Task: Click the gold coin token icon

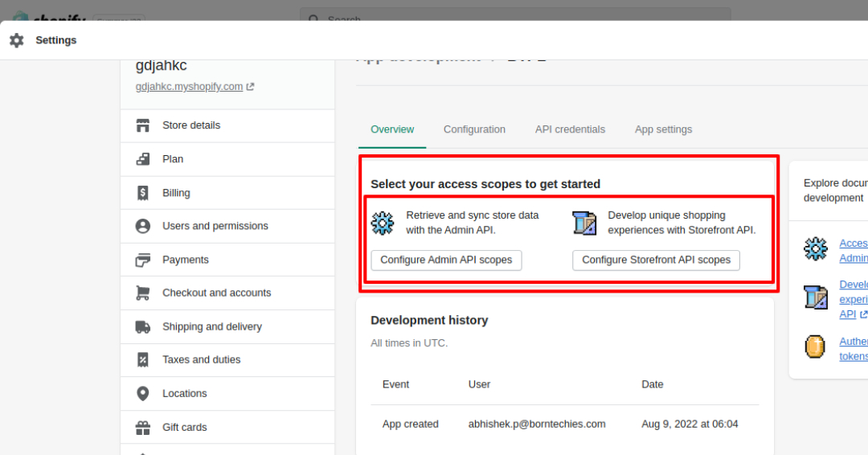Action: tap(815, 347)
